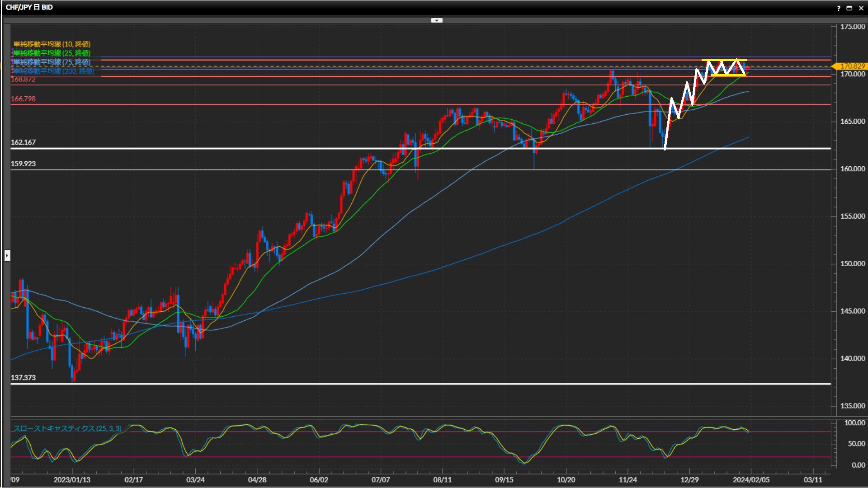Select the 単純移動平均線 (10, 終値) indicator label

52,44
